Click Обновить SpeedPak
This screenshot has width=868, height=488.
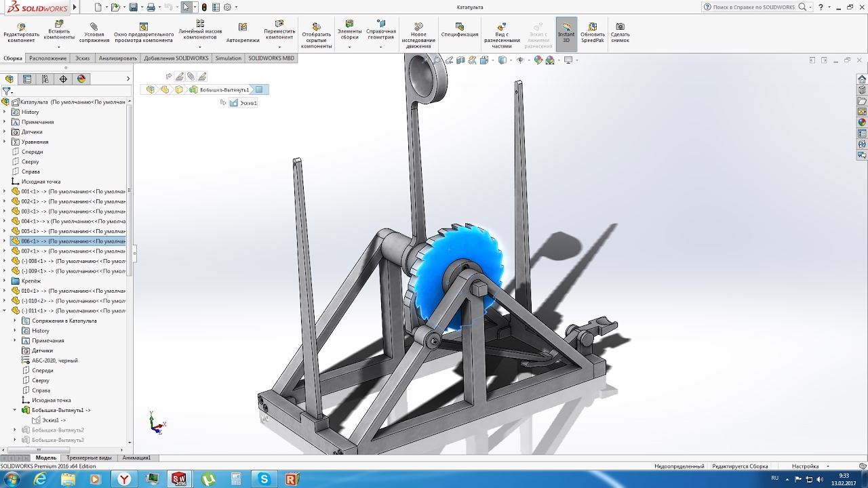coord(593,33)
